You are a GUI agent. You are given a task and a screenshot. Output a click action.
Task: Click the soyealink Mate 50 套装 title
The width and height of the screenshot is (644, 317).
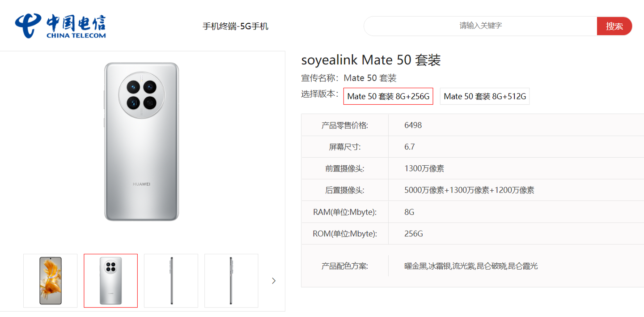[x=371, y=60]
